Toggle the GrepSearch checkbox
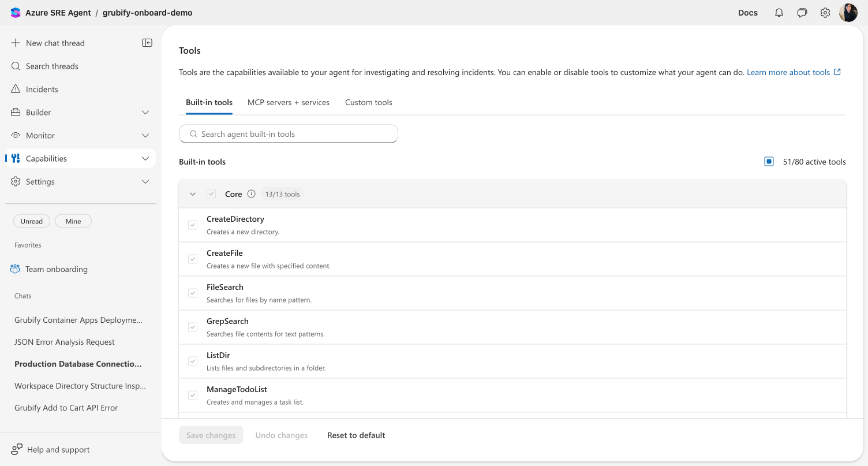The width and height of the screenshot is (868, 466). tap(193, 327)
